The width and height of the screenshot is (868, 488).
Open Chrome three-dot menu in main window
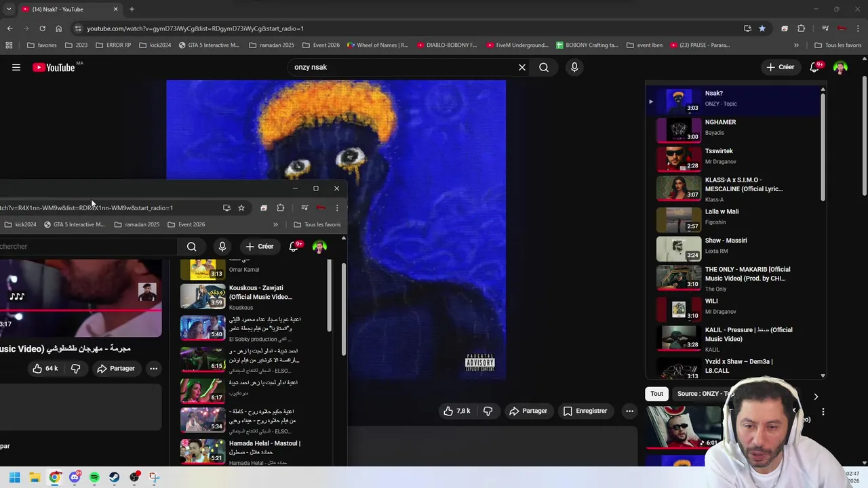858,28
